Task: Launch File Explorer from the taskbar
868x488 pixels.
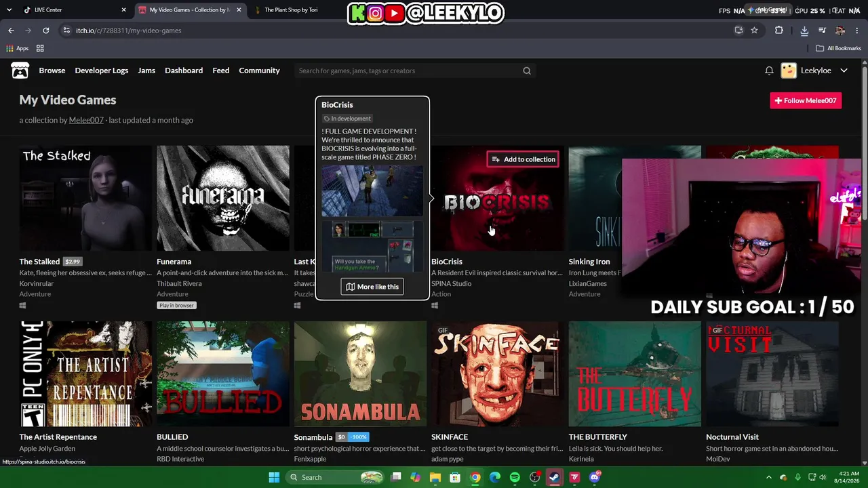Action: tap(435, 477)
